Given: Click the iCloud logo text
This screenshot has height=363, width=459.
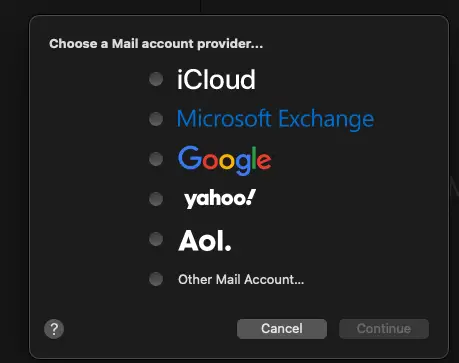Looking at the screenshot, I should click(216, 80).
